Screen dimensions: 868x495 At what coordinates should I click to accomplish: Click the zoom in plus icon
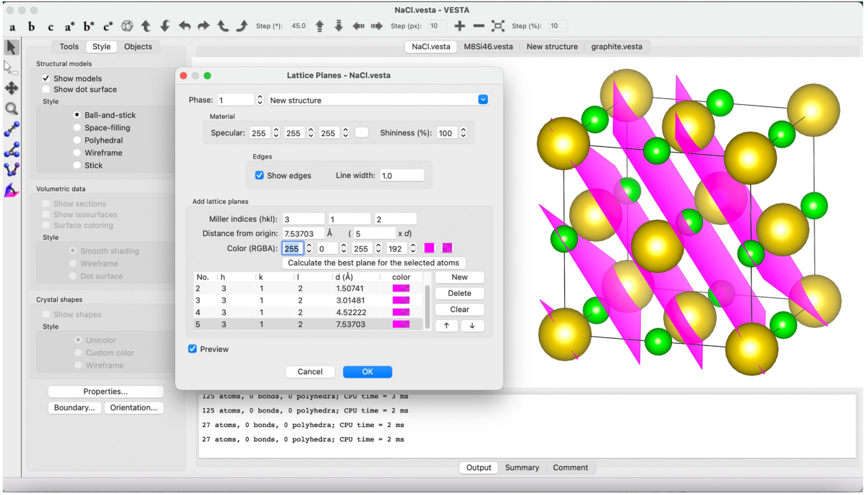tap(459, 26)
